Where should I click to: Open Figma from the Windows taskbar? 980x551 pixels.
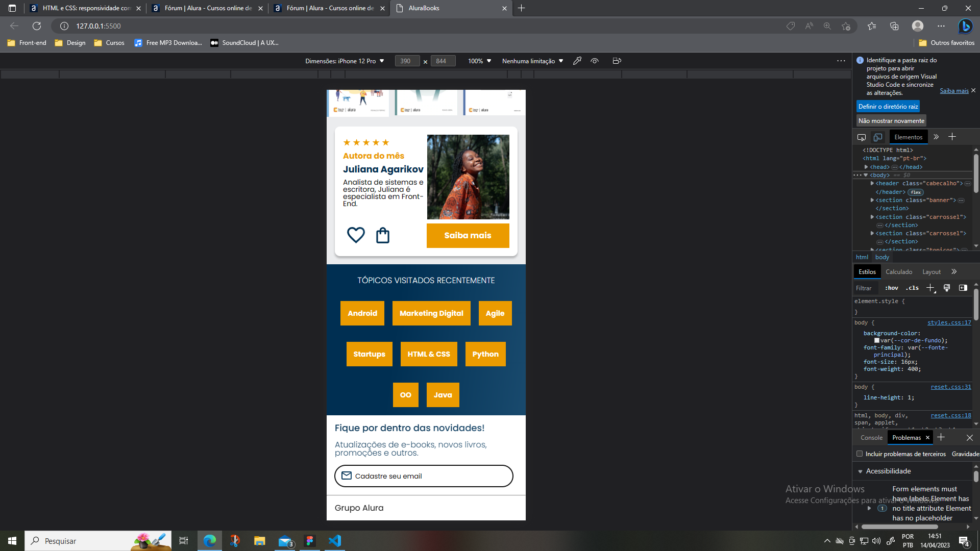310,541
